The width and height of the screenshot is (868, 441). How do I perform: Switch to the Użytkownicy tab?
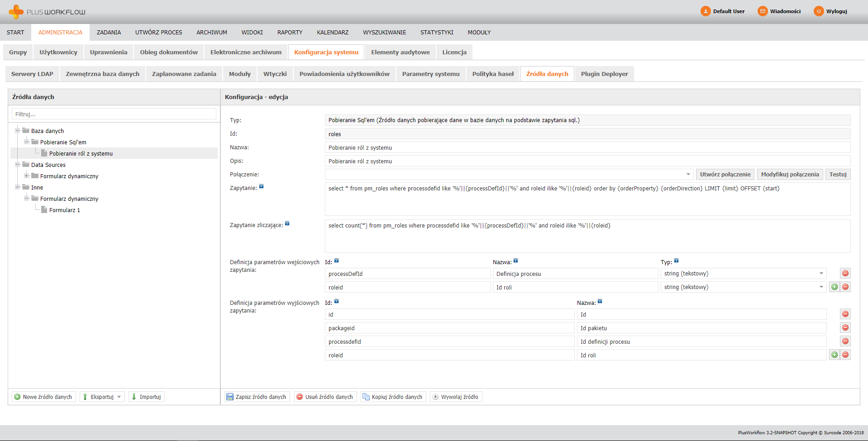(x=58, y=52)
